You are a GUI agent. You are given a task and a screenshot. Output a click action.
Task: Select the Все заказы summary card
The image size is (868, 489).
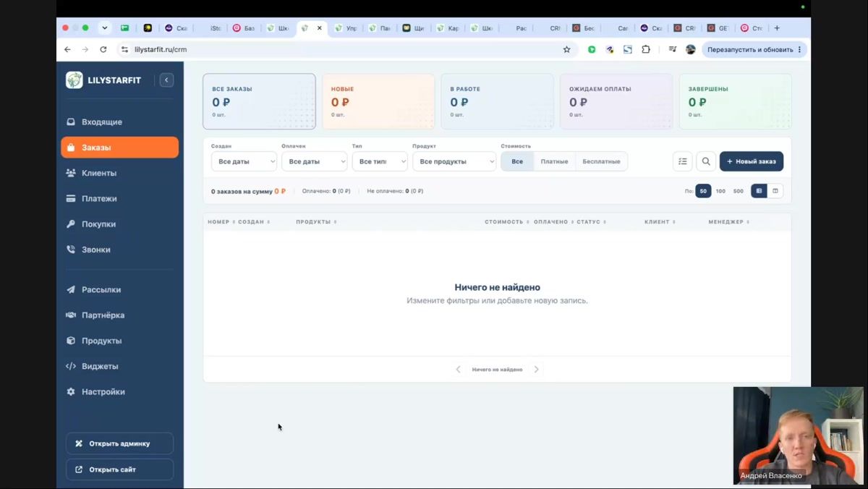pyautogui.click(x=259, y=101)
